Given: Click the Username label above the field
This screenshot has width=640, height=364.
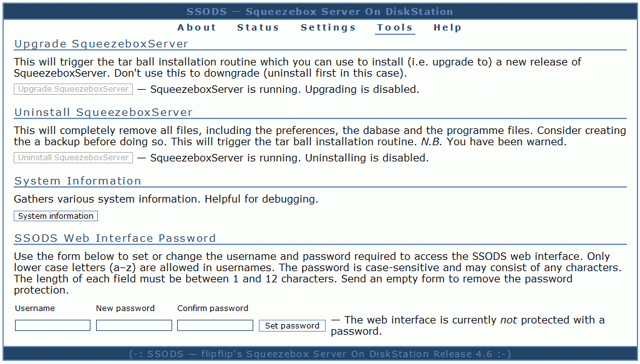Looking at the screenshot, I should click(x=35, y=309).
